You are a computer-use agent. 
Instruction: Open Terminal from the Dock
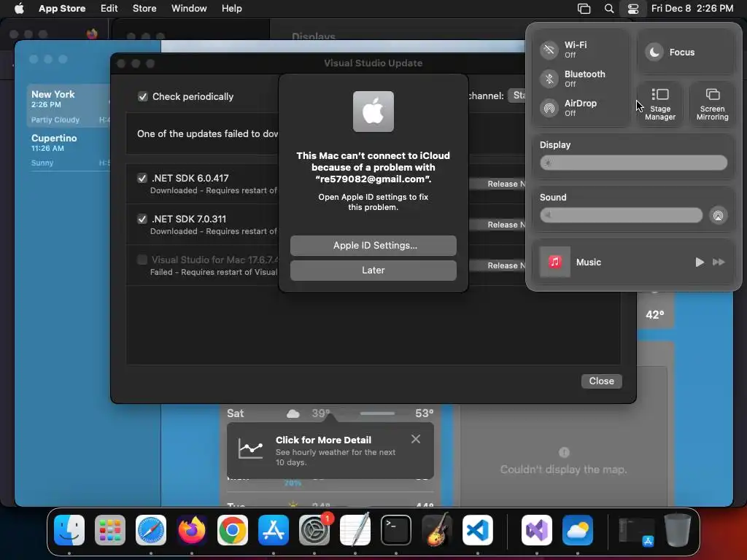pos(396,530)
